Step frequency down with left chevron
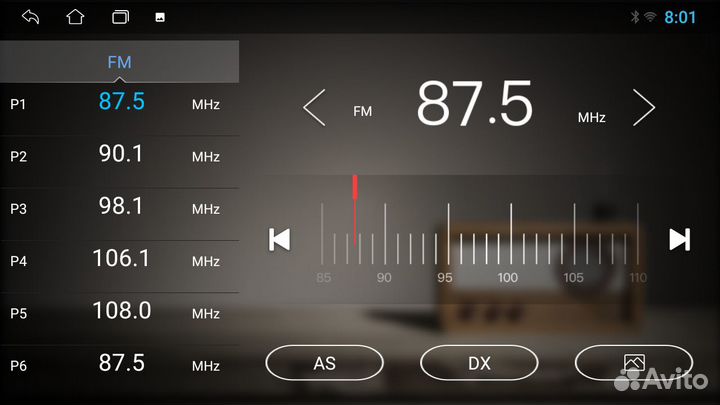The image size is (720, 405). (314, 108)
